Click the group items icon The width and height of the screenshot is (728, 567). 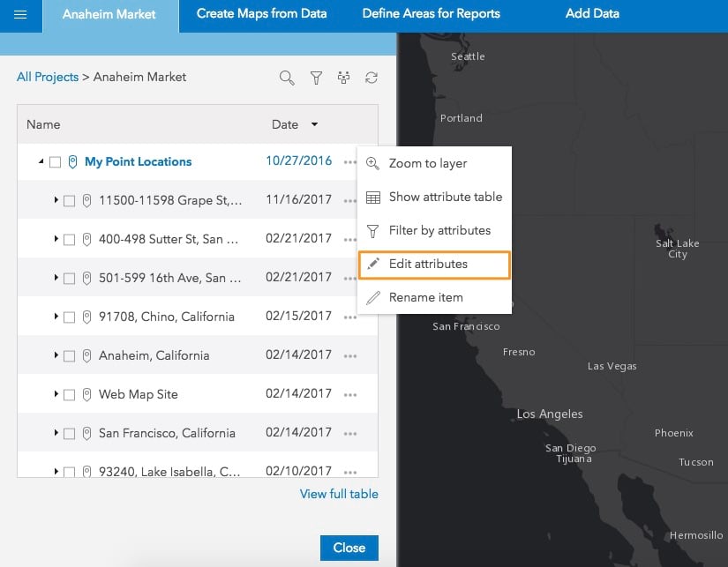pos(344,78)
